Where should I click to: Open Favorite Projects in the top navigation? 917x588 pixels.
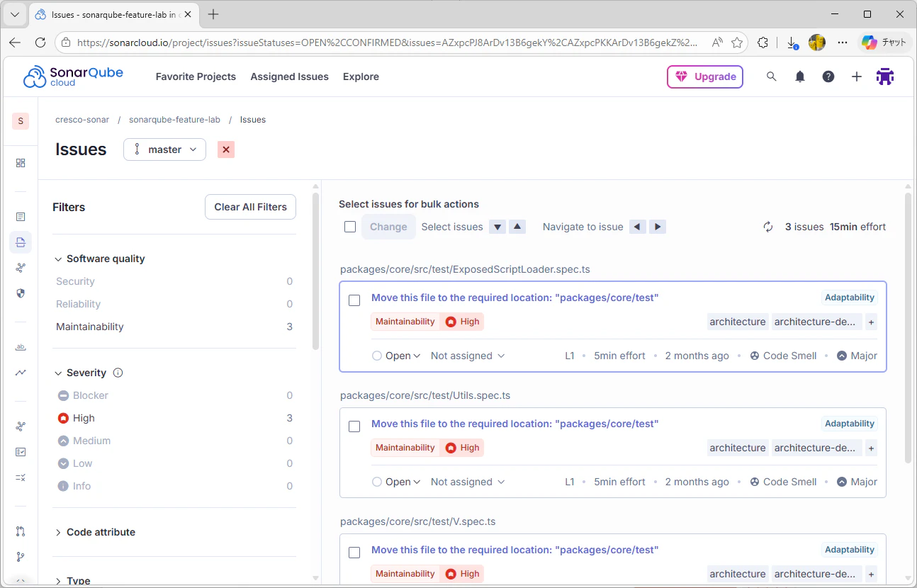click(196, 77)
